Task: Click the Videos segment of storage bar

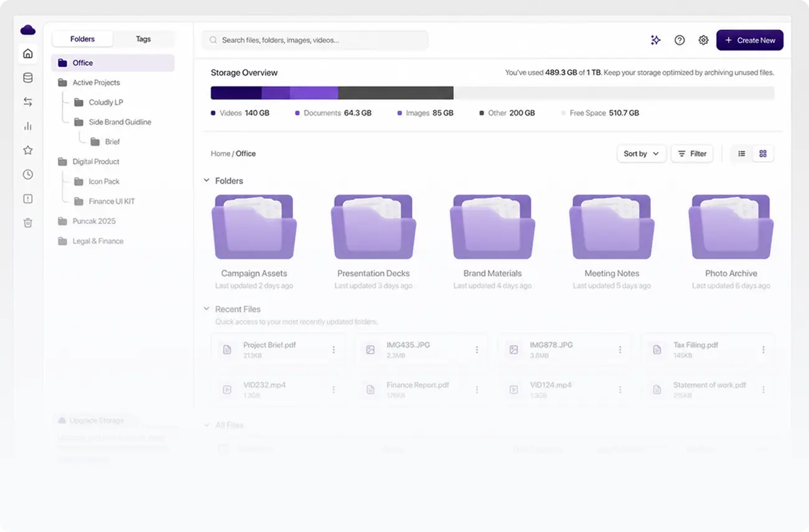Action: coord(236,93)
